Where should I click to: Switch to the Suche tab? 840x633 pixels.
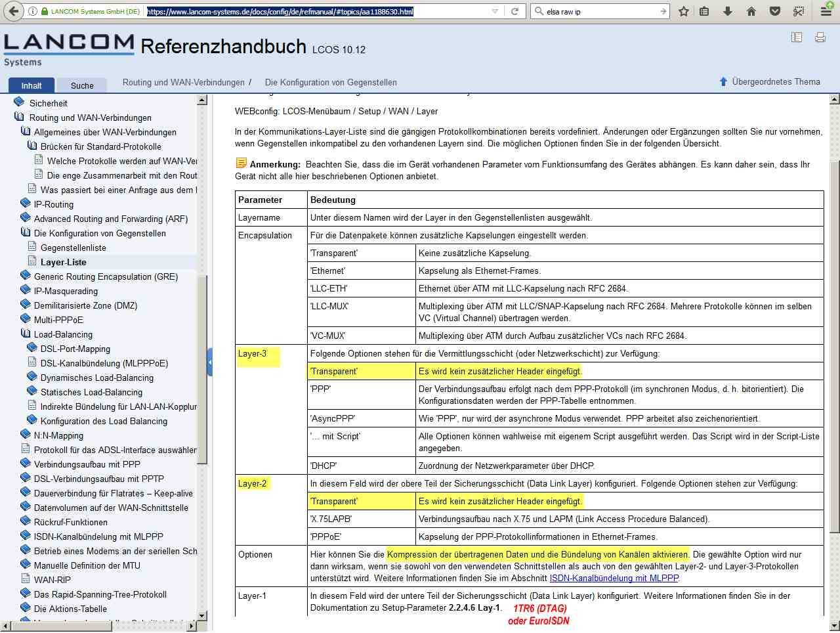point(82,85)
